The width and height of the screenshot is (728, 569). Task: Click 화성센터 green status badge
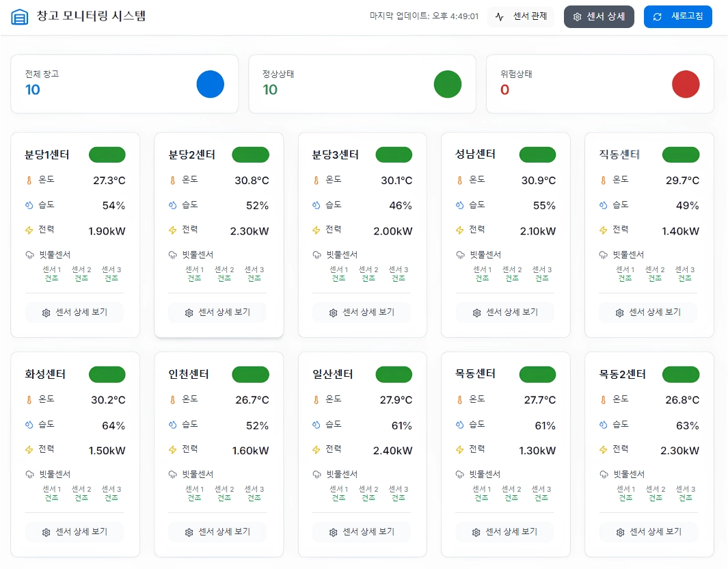107,374
